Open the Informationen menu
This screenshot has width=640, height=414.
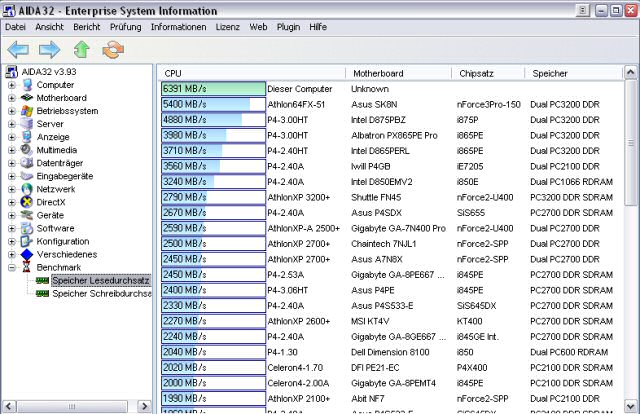(x=178, y=27)
